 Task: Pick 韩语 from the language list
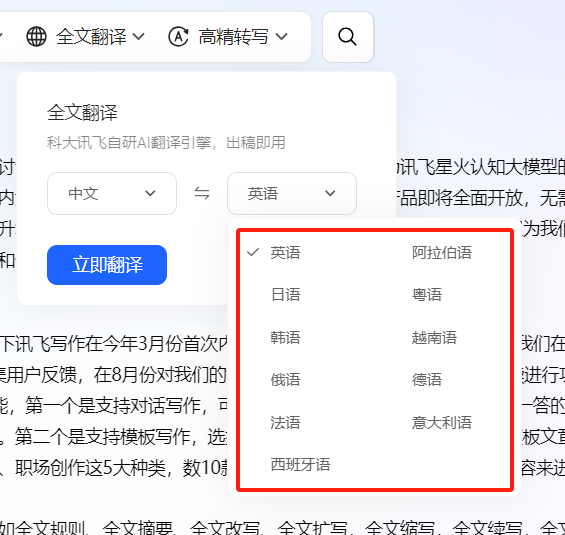[x=285, y=338]
